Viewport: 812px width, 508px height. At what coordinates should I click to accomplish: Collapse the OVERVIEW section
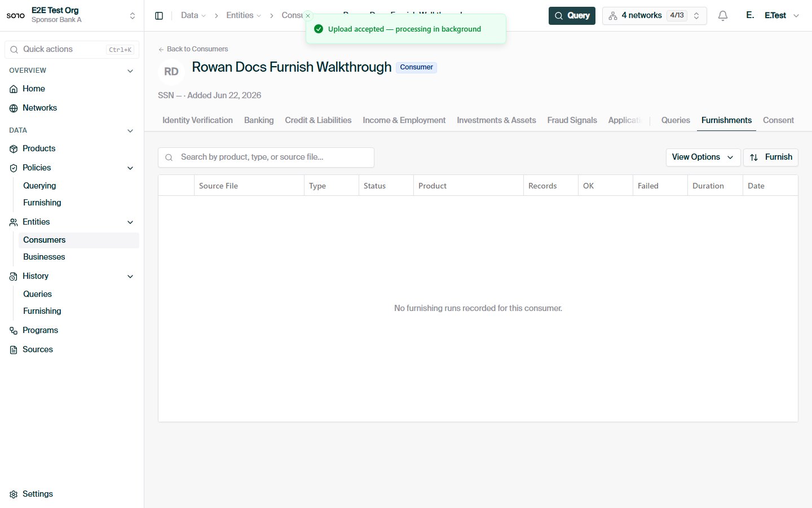pyautogui.click(x=130, y=71)
